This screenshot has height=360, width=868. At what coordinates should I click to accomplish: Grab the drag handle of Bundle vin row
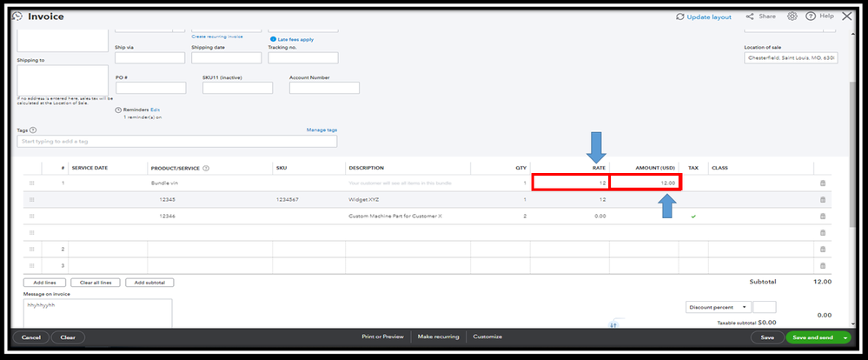[31, 183]
